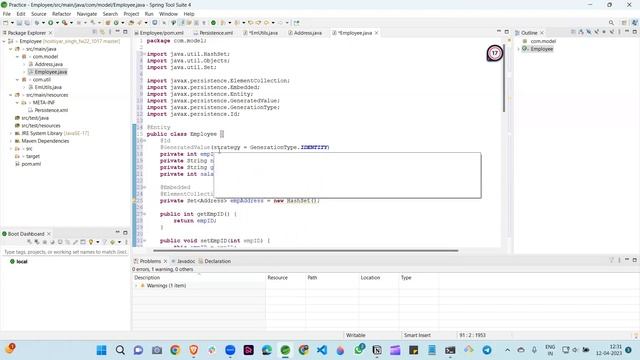The height and width of the screenshot is (360, 640).
Task: Switch to Employee/pom.xml editor tab
Action: [x=162, y=33]
